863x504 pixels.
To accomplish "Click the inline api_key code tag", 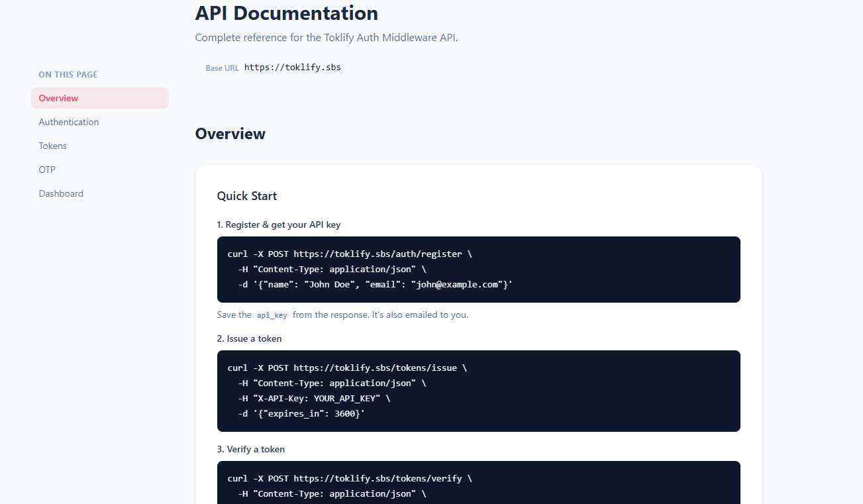I will (272, 315).
